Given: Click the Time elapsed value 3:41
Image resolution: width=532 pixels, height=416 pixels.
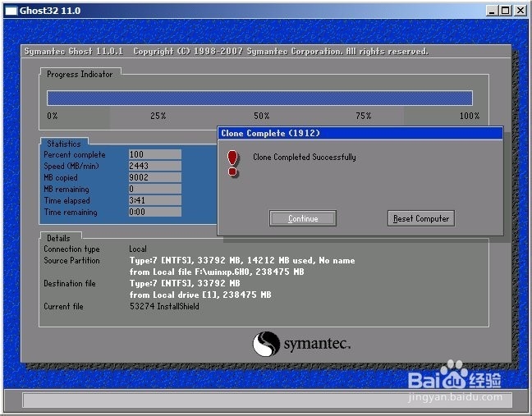Looking at the screenshot, I should click(x=154, y=200).
